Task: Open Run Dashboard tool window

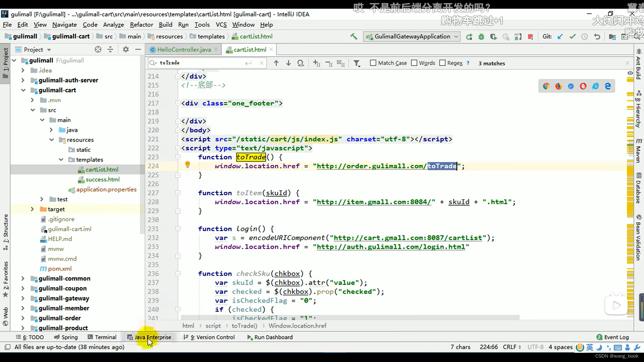Action: [x=270, y=337]
